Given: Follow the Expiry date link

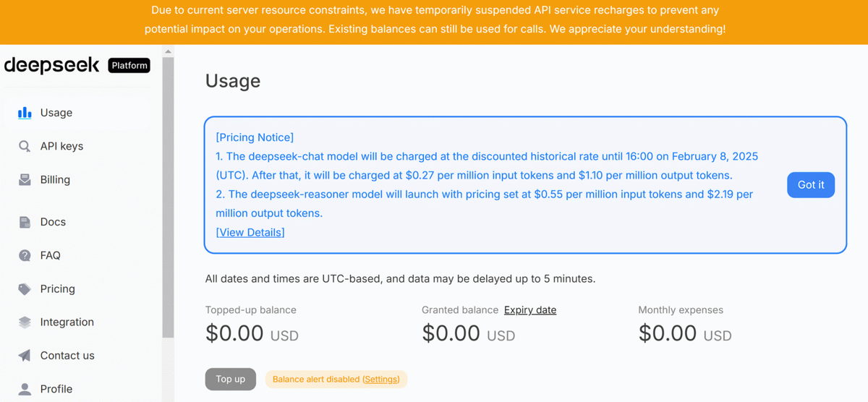Looking at the screenshot, I should [530, 310].
